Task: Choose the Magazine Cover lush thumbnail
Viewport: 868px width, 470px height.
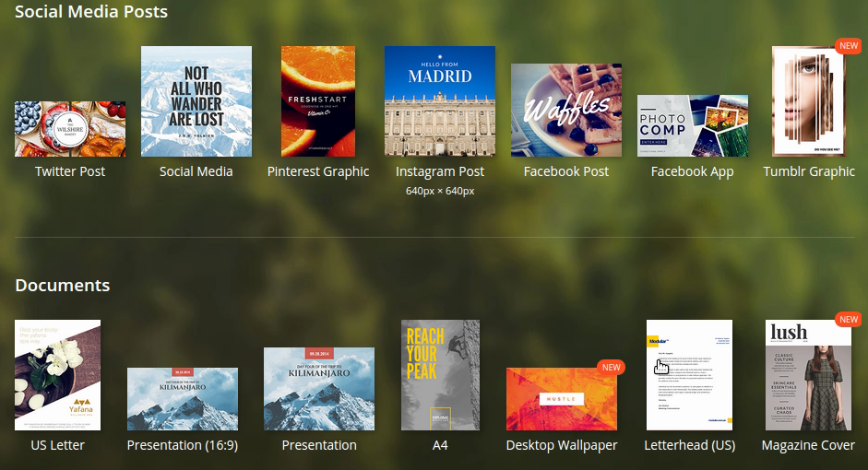Action: (x=808, y=375)
